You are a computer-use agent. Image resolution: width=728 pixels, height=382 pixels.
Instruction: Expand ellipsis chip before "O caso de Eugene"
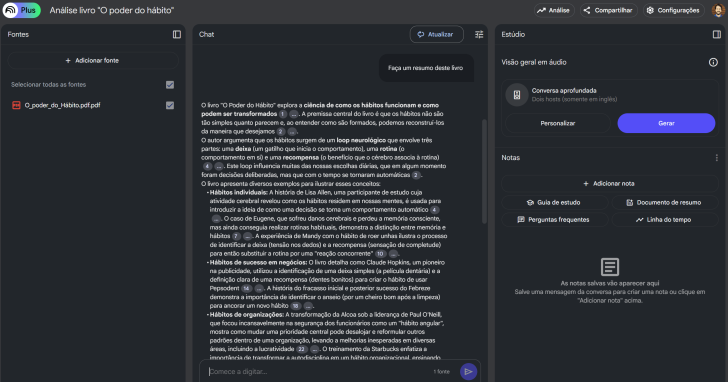[216, 219]
